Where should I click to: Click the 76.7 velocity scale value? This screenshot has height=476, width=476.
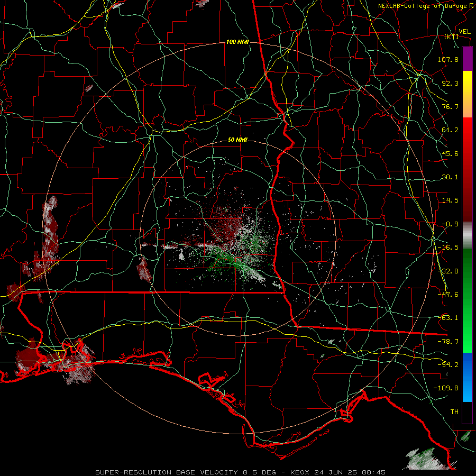pos(450,106)
